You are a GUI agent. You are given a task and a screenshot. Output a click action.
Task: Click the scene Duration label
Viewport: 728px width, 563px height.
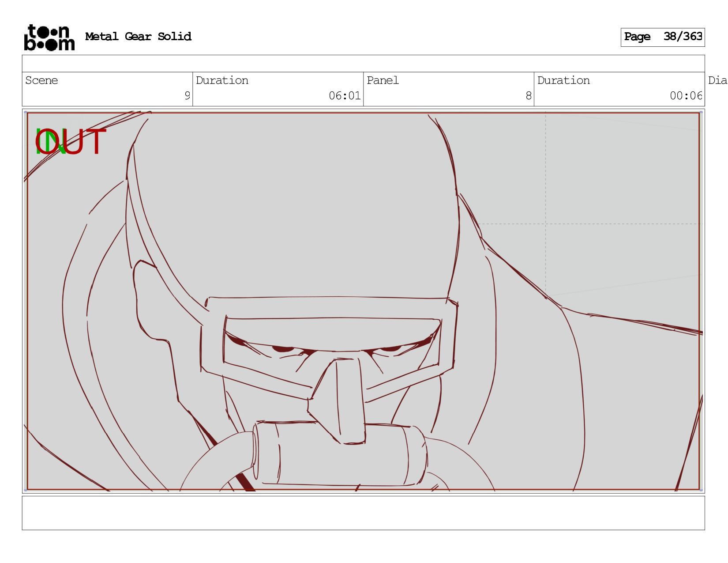[222, 80]
